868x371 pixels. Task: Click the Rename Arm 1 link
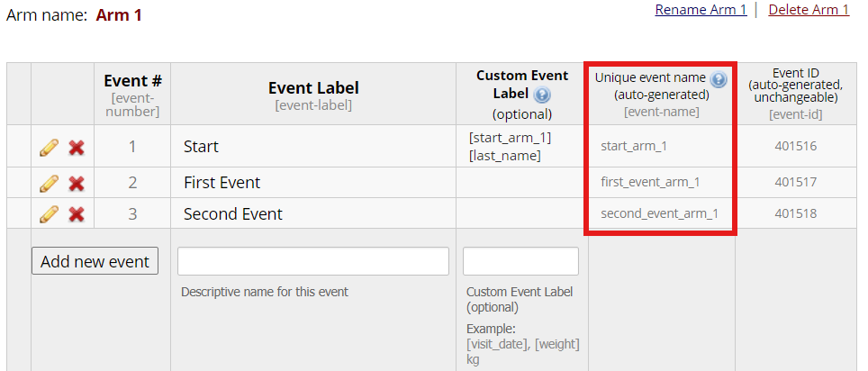701,10
